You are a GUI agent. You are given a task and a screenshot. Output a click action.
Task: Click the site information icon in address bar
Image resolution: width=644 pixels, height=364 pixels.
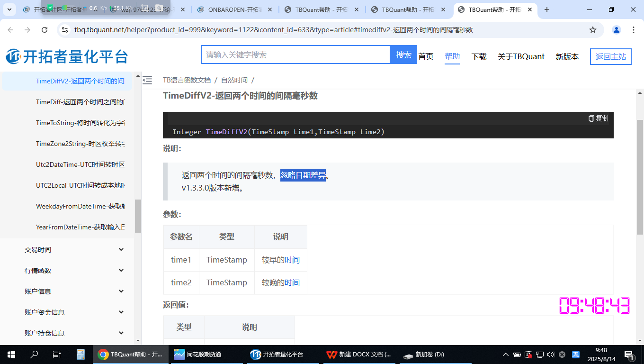[x=65, y=30]
